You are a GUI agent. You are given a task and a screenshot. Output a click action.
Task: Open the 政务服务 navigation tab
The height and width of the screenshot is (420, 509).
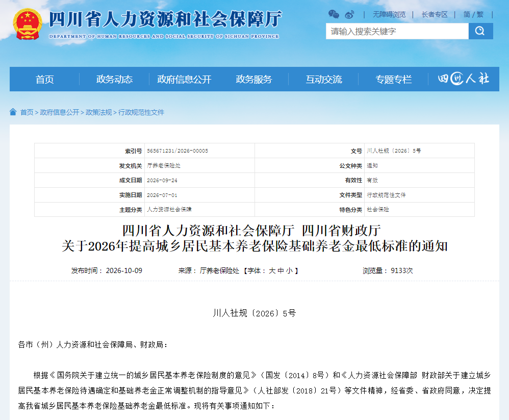(x=254, y=79)
